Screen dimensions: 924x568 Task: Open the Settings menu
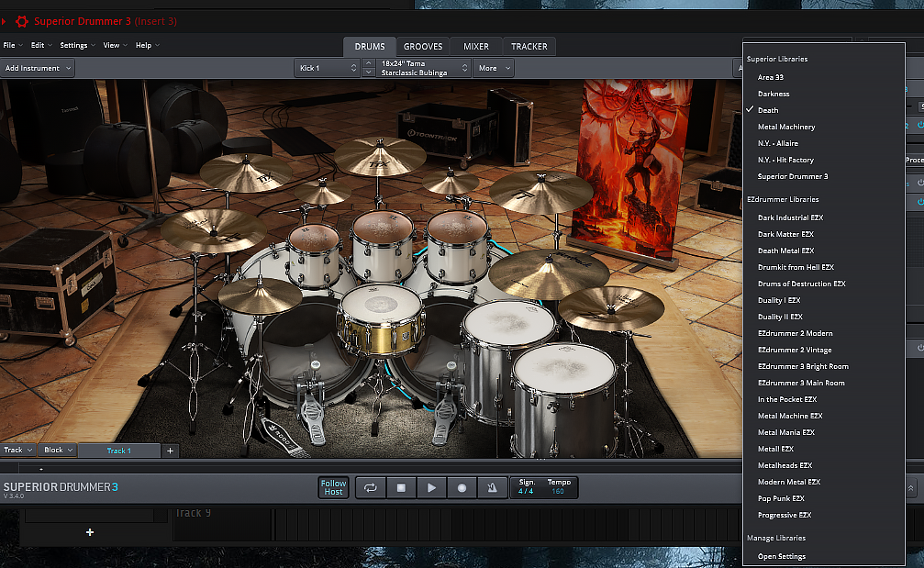click(x=76, y=45)
